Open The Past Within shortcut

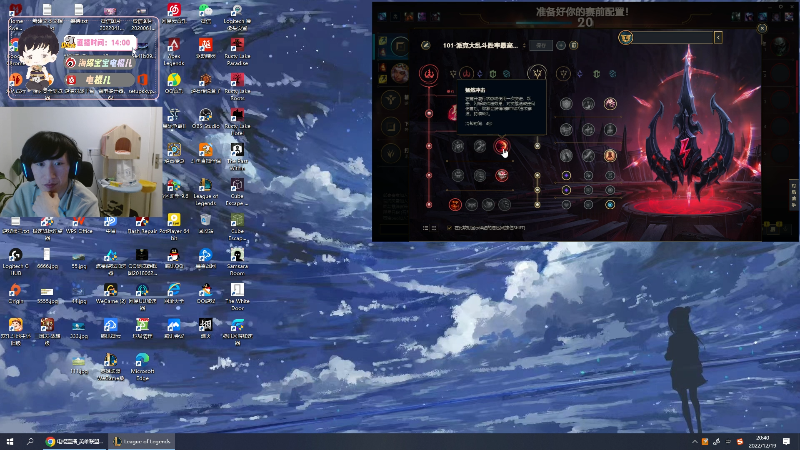point(237,156)
